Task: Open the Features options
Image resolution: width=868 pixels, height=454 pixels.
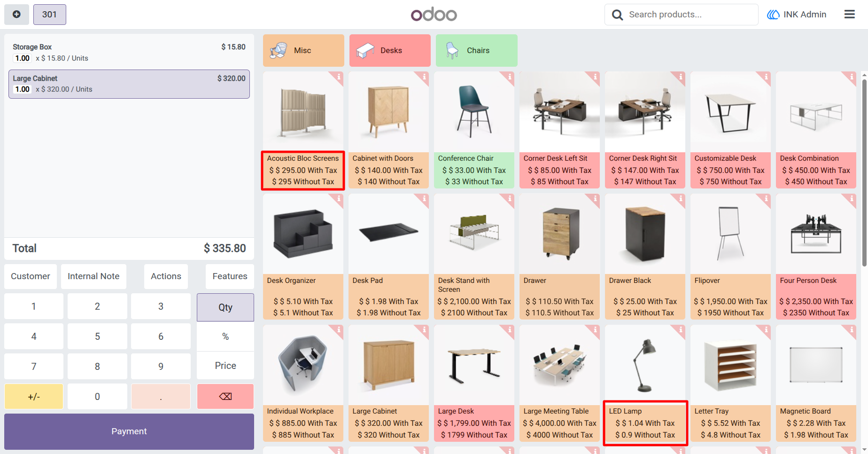Action: coord(230,276)
